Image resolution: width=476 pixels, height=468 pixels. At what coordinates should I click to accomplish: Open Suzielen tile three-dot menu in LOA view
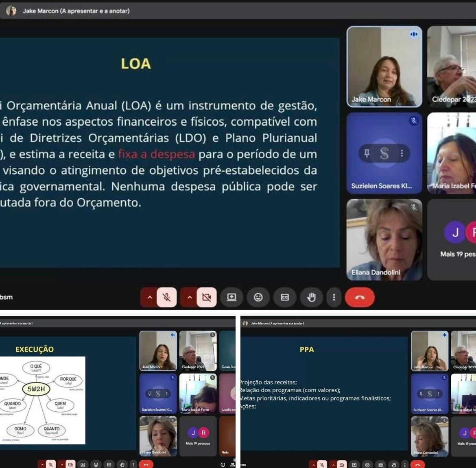pos(402,153)
